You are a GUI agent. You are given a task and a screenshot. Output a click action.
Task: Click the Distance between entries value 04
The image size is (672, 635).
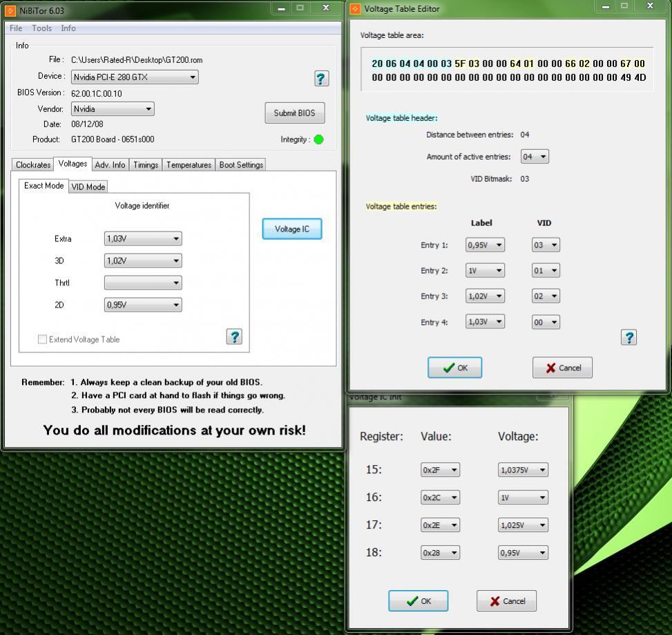(x=525, y=135)
